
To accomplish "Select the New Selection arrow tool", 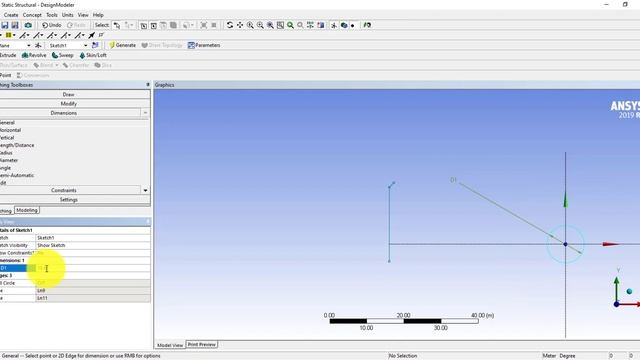I will [117, 25].
